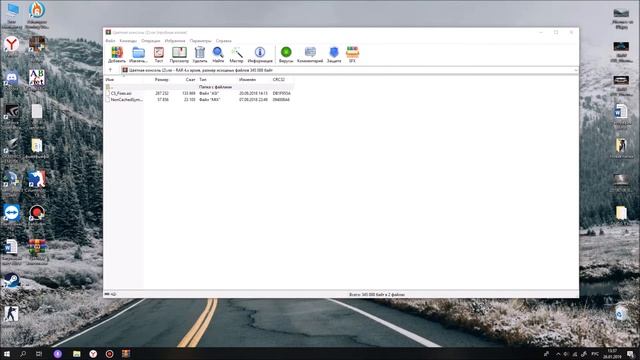The height and width of the screenshot is (360, 640).
Task: Open File Explorer from the taskbar
Action: click(76, 353)
